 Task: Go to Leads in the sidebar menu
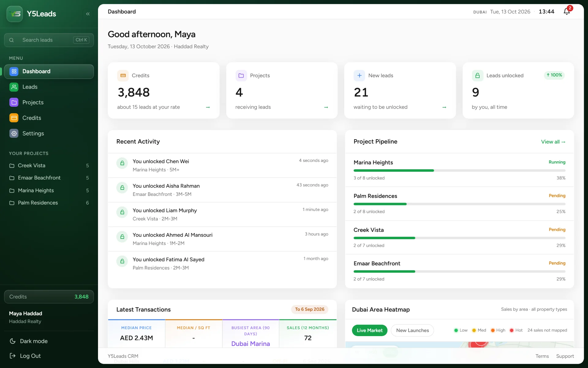(49, 87)
